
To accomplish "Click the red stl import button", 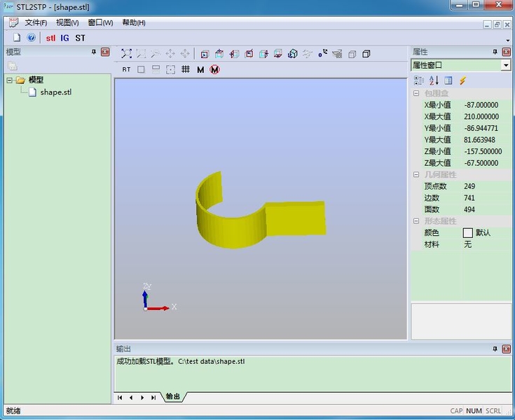I will 50,38.
